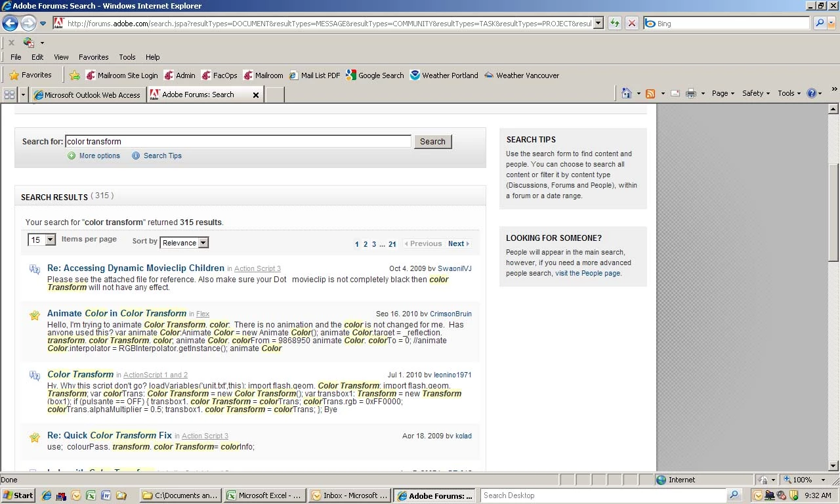Screen dimensions: 840x504
Task: Open Weather Portland favorite
Action: click(444, 75)
